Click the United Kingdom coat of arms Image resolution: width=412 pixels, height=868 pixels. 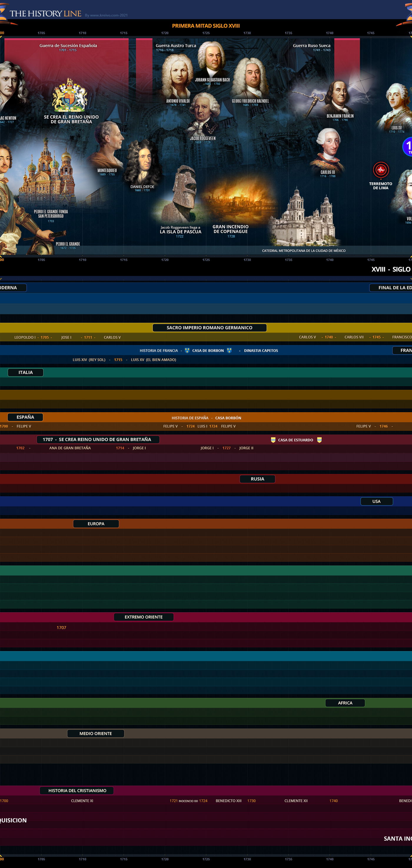tap(70, 95)
